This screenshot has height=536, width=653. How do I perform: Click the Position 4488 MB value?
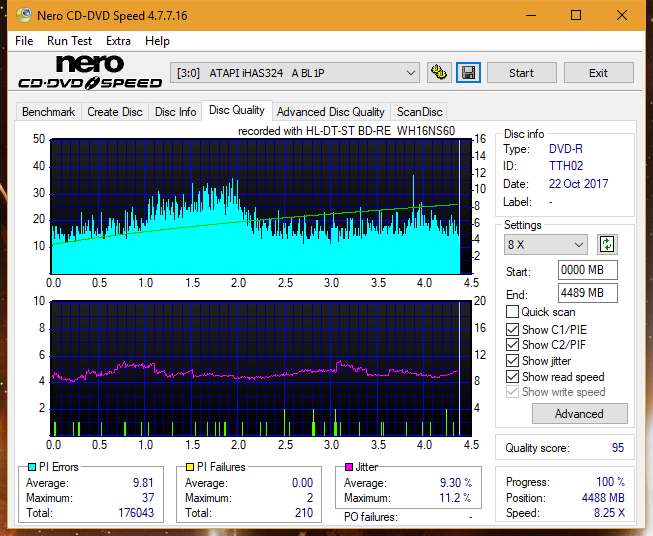point(603,498)
